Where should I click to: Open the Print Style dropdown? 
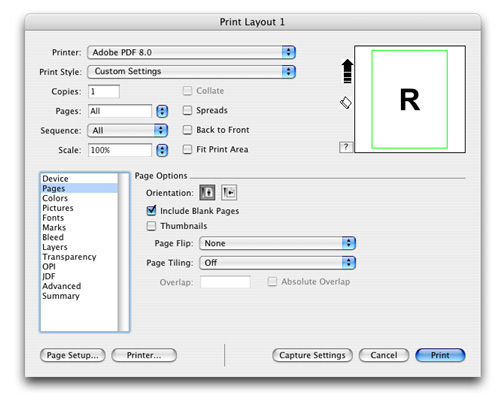tap(191, 72)
